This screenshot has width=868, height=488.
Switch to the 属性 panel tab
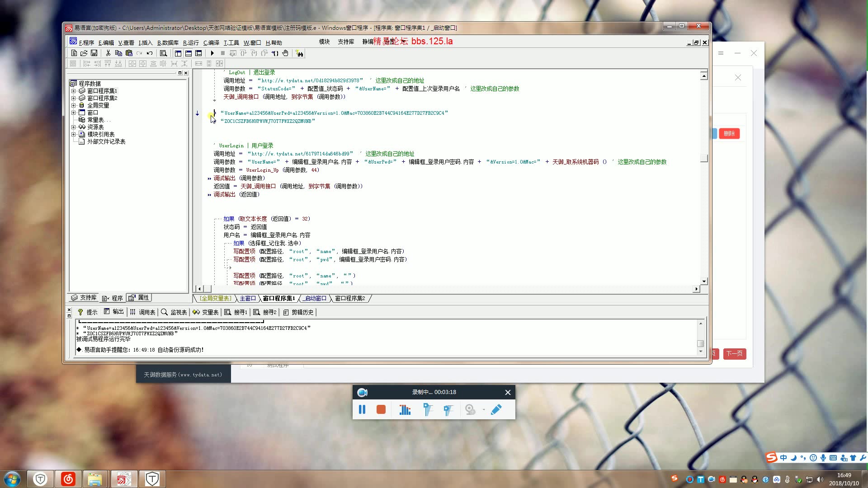pos(139,298)
